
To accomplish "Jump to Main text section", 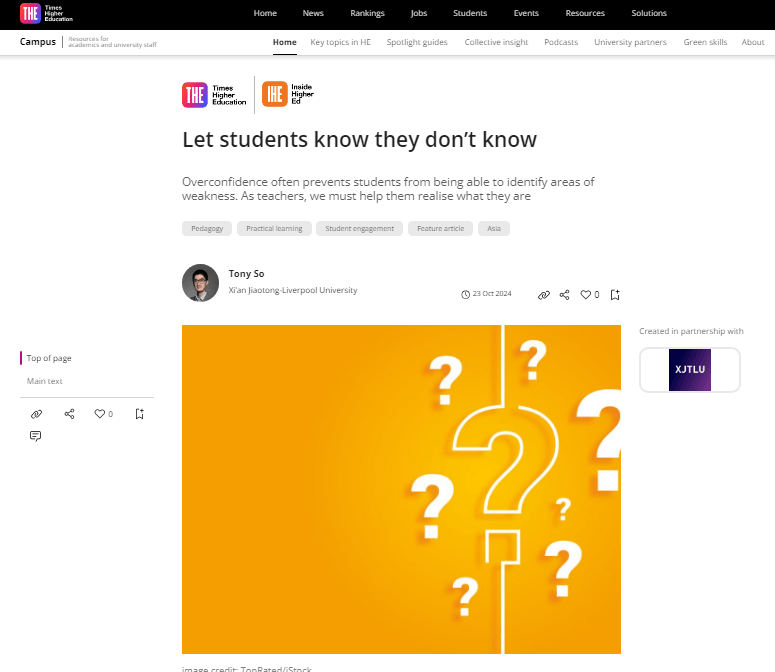I will pyautogui.click(x=45, y=381).
